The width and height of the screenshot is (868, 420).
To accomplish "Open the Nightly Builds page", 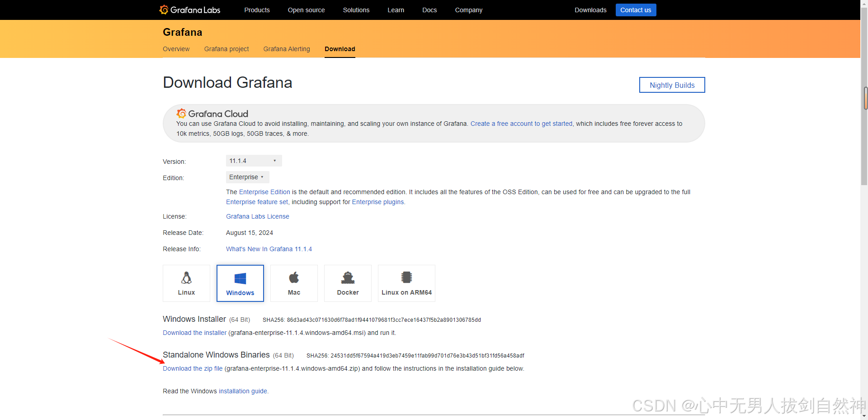I will tap(672, 85).
